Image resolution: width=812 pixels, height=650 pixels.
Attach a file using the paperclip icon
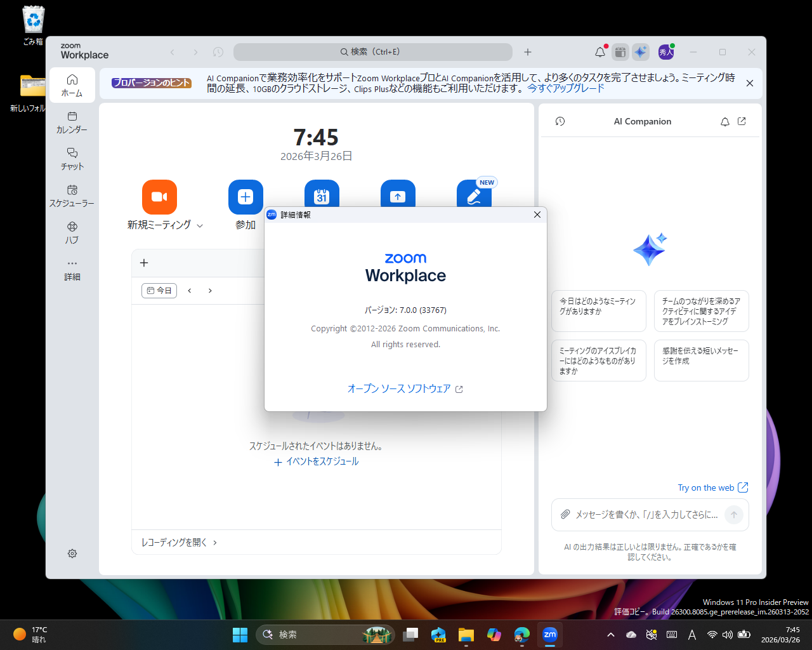point(565,514)
